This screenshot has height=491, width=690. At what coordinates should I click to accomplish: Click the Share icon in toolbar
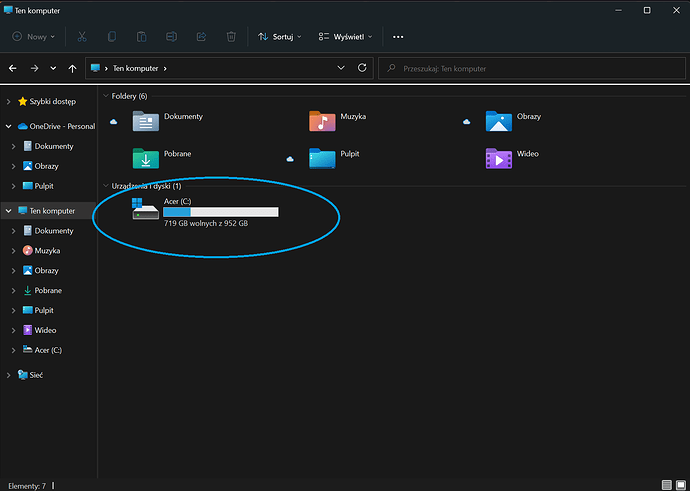click(201, 37)
